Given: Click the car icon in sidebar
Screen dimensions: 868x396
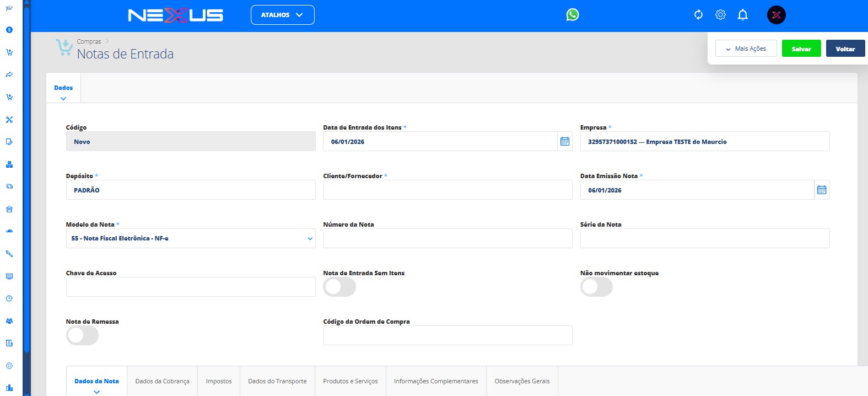Looking at the screenshot, I should coord(9,231).
